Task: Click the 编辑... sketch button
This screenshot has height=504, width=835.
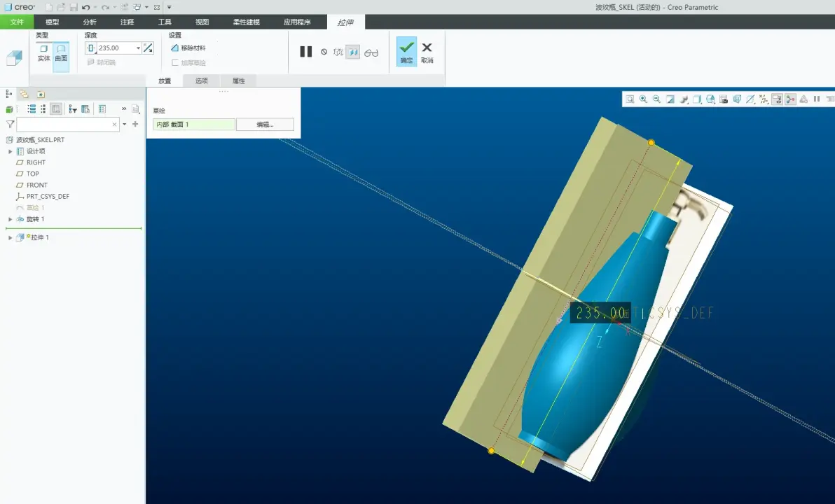Action: pyautogui.click(x=265, y=125)
